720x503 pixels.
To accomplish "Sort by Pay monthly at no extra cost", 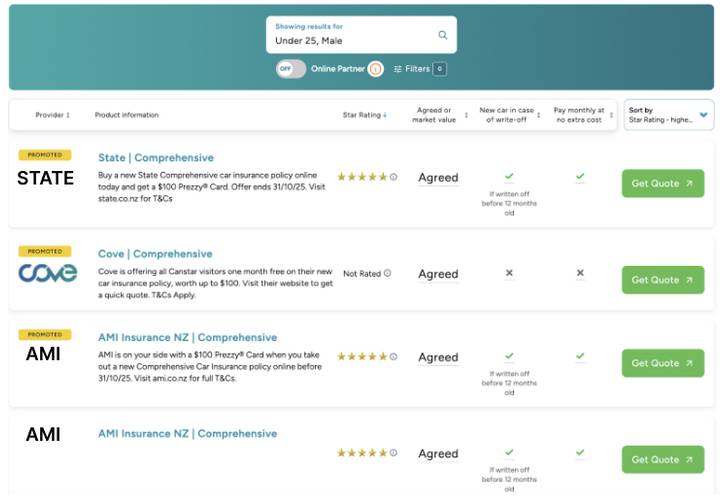I will 611,115.
